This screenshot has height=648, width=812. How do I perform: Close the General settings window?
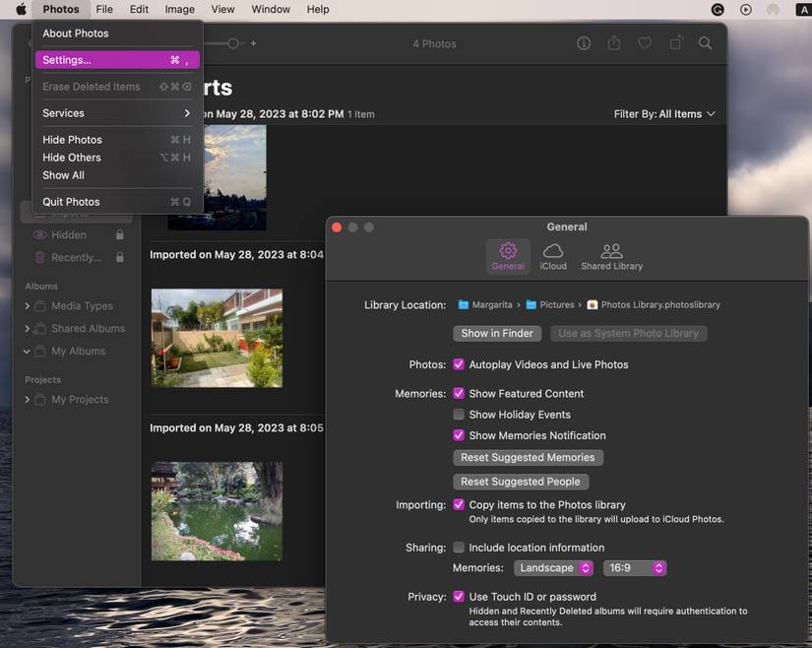(x=337, y=227)
